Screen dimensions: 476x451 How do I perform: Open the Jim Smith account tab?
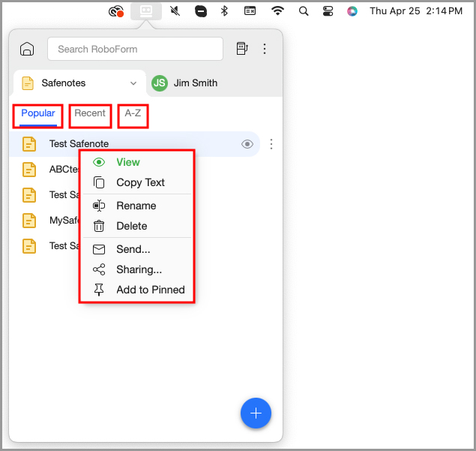point(185,83)
